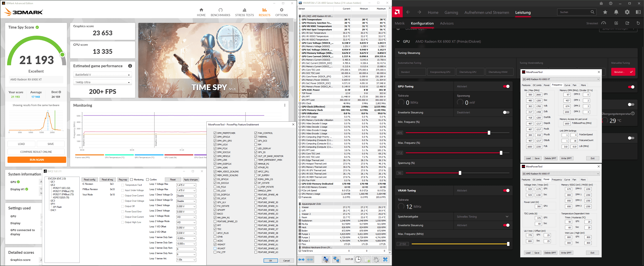644x266 pixels.
Task: Adjust Spannung (%) slider handle
Action: [x=460, y=173]
